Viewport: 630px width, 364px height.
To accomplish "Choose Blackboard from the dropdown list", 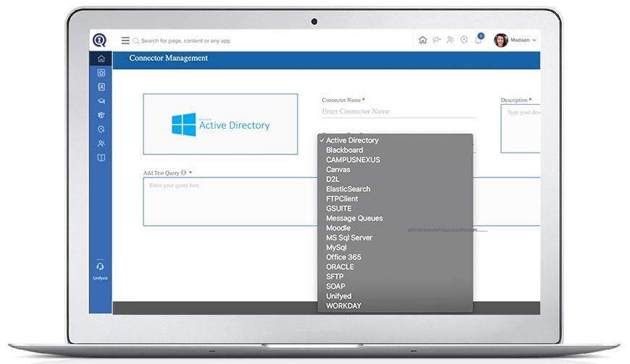I will 395,150.
